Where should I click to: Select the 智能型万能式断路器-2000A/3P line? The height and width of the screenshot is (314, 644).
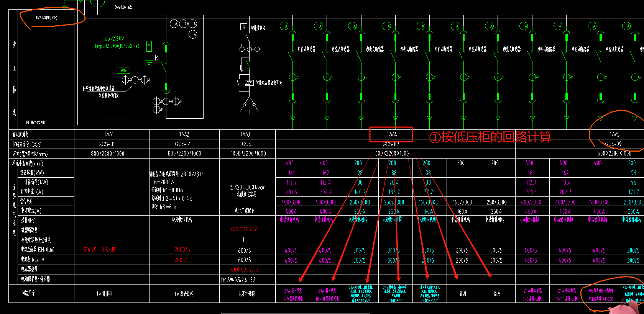click(x=176, y=174)
